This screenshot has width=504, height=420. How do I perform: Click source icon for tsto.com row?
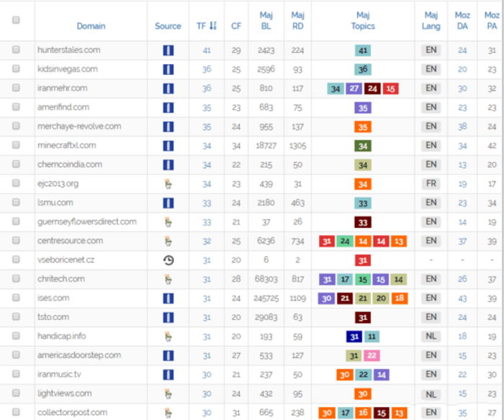point(168,318)
